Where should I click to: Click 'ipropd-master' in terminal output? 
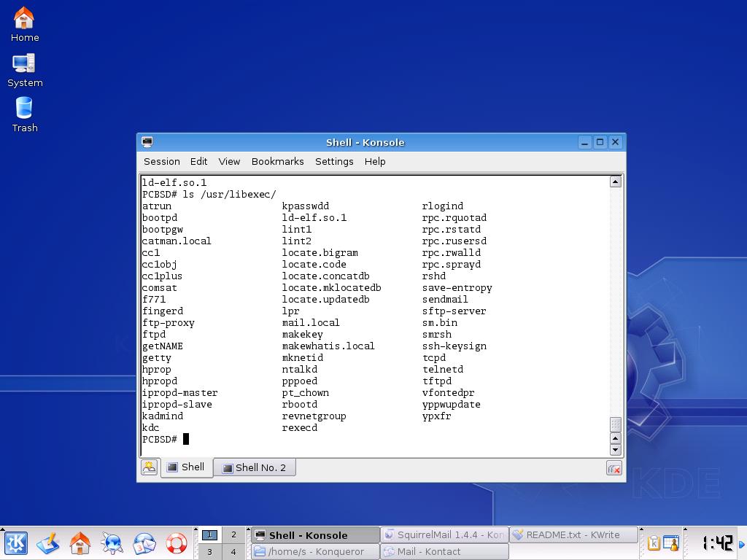point(179,393)
